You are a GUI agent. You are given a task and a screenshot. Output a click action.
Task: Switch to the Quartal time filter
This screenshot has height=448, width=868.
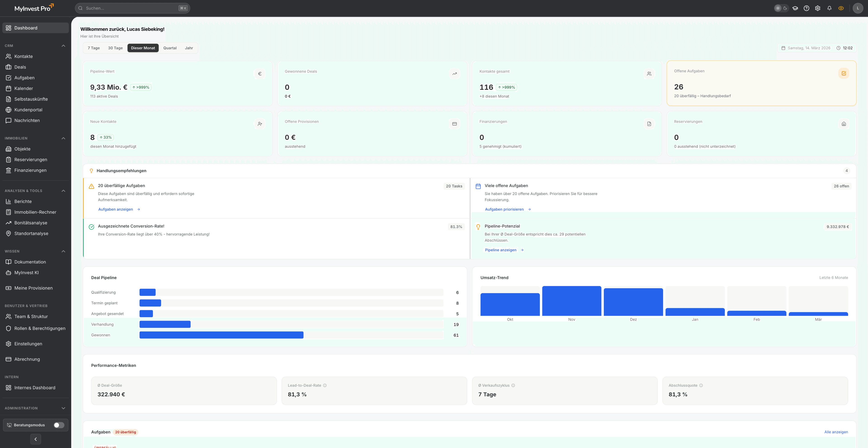point(170,48)
